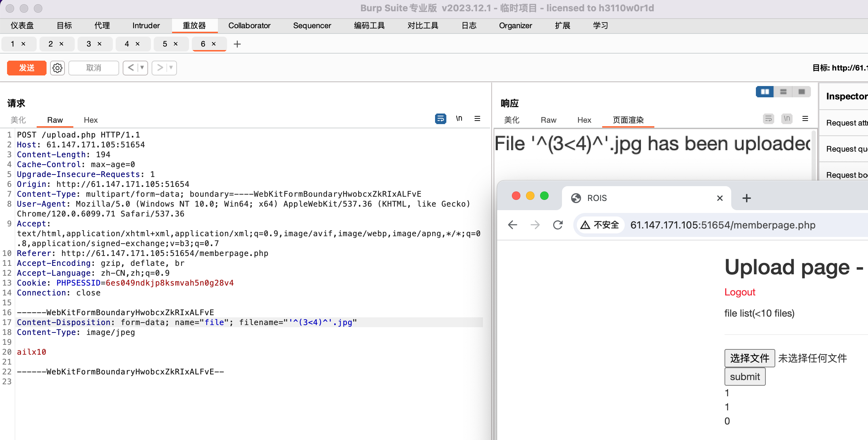Image resolution: width=868 pixels, height=440 pixels.
Task: Open request panel options menu
Action: (477, 119)
